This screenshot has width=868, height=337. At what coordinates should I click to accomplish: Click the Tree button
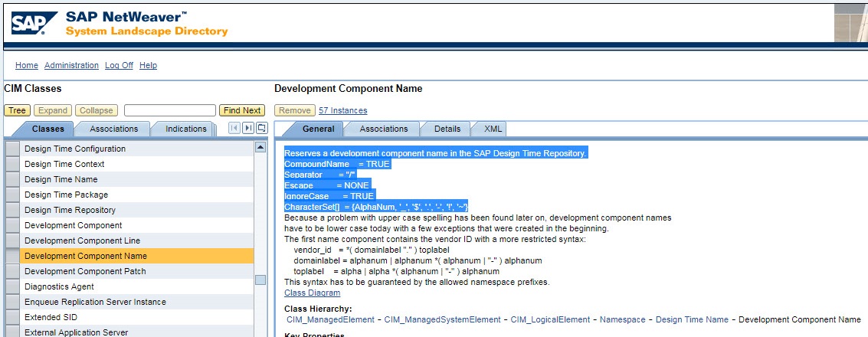(17, 110)
